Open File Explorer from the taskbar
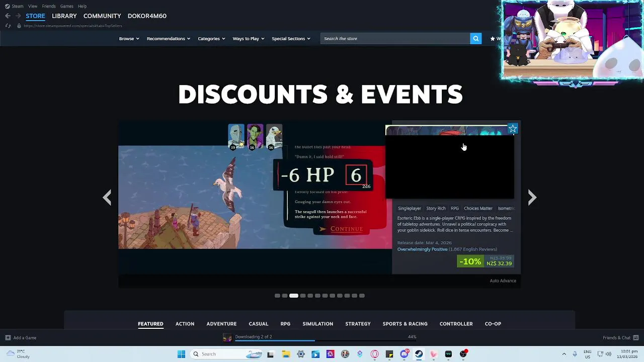644x362 pixels. (x=286, y=354)
